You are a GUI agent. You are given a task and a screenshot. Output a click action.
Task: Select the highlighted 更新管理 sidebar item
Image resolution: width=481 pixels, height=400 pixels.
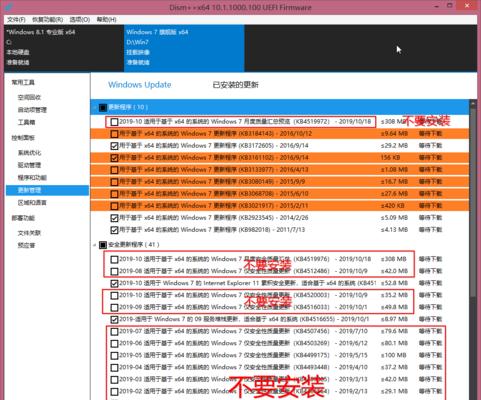[47, 190]
